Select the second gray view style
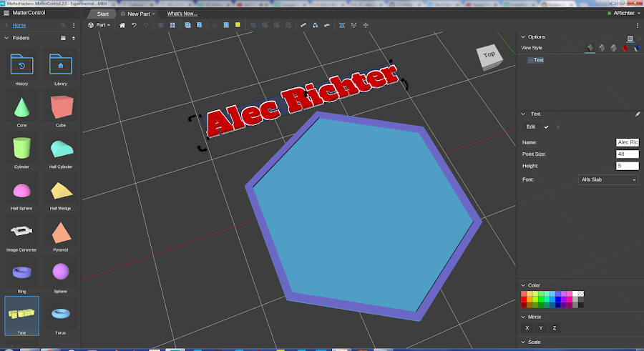This screenshot has width=644, height=351. point(602,48)
